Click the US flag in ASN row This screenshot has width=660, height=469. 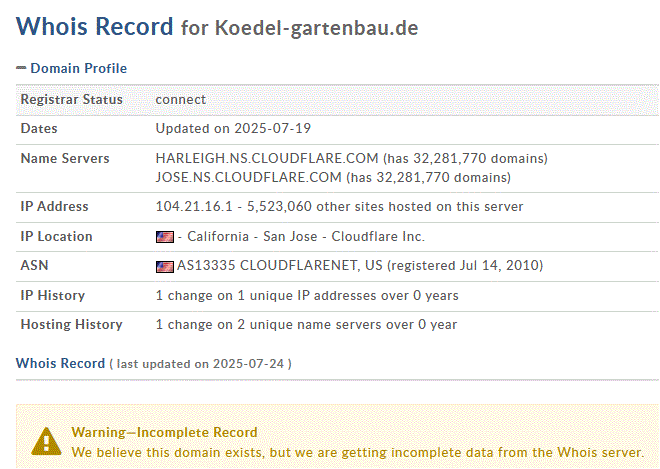pyautogui.click(x=164, y=266)
